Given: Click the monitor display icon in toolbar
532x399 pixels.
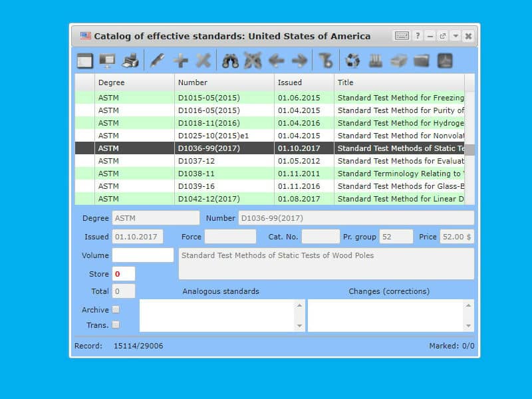Looking at the screenshot, I should click(107, 61).
